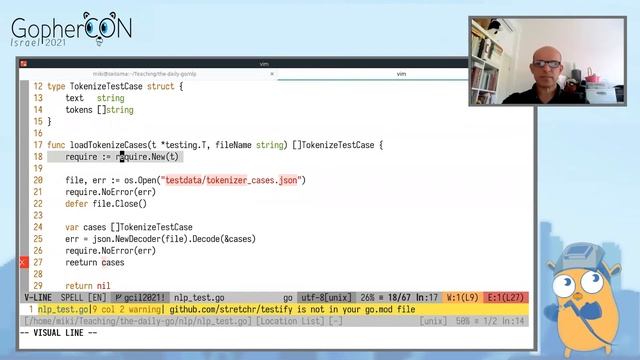Click var cases []TokenizeTestCase on line 24

tap(129, 227)
